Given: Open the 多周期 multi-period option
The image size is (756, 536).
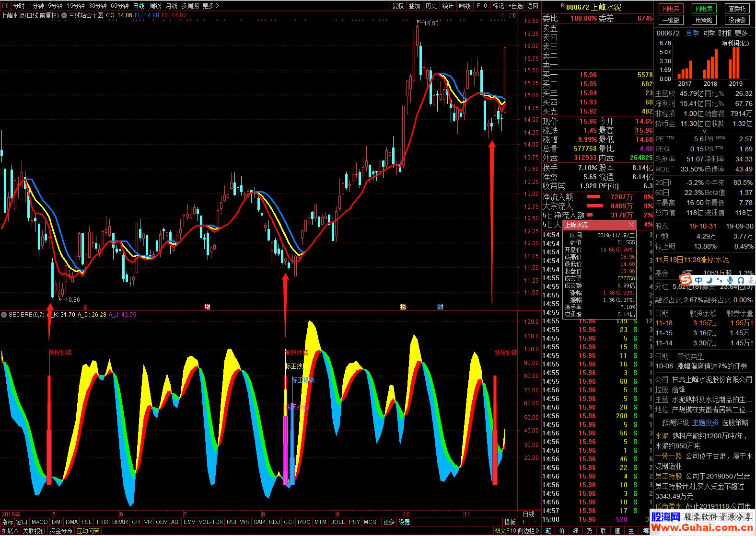Looking at the screenshot, I should click(x=189, y=6).
